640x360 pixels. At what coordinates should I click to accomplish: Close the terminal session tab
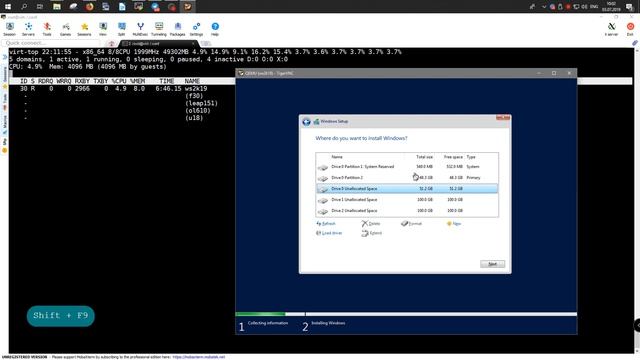pos(193,43)
